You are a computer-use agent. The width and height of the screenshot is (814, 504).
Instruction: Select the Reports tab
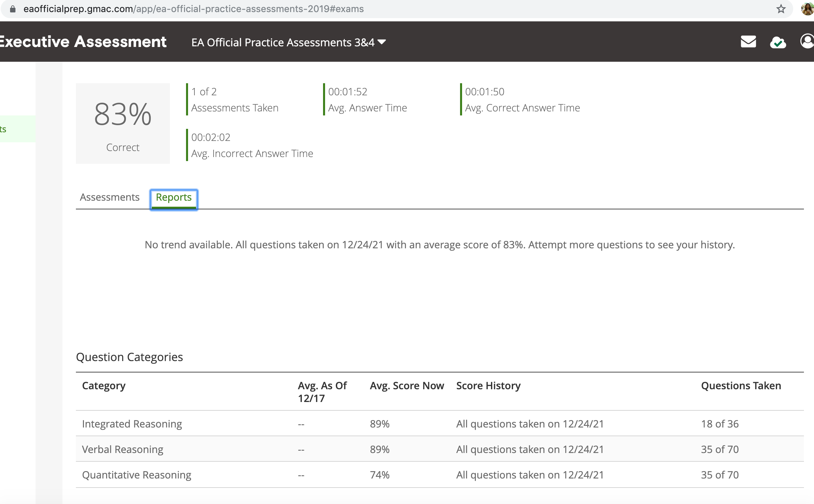[x=174, y=197]
